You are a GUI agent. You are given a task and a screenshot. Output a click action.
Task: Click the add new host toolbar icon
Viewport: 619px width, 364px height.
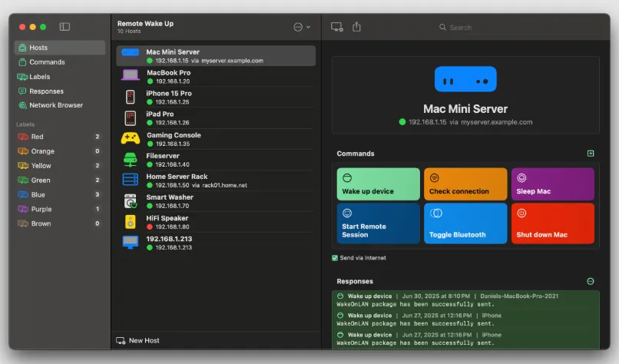(x=336, y=27)
